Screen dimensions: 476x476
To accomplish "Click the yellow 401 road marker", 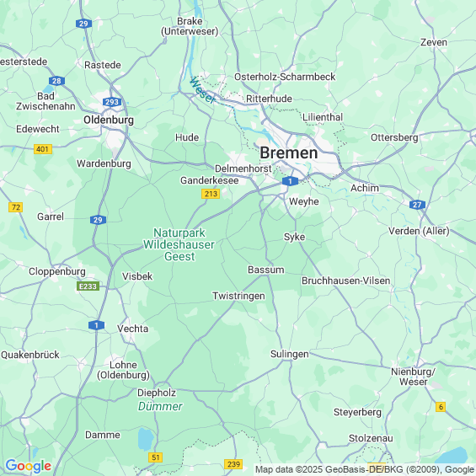I will (43, 149).
